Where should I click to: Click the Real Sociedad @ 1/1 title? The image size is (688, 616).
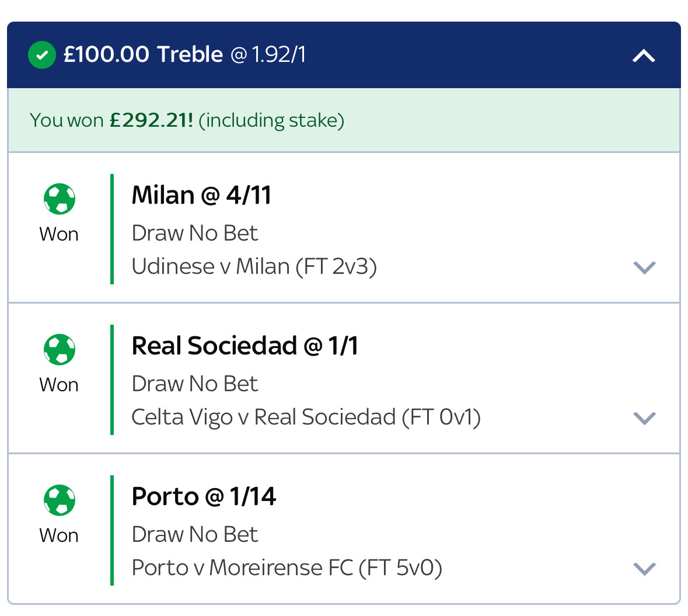245,346
